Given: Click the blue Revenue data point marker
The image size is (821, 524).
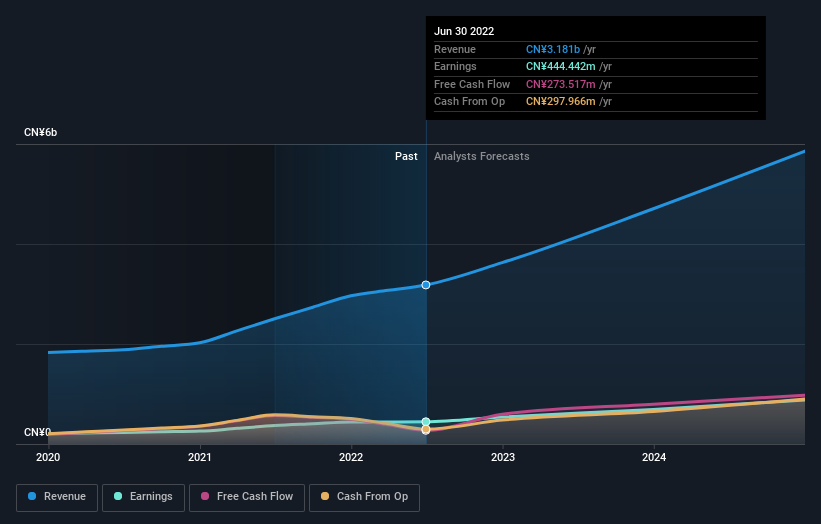Looking at the screenshot, I should 426,285.
